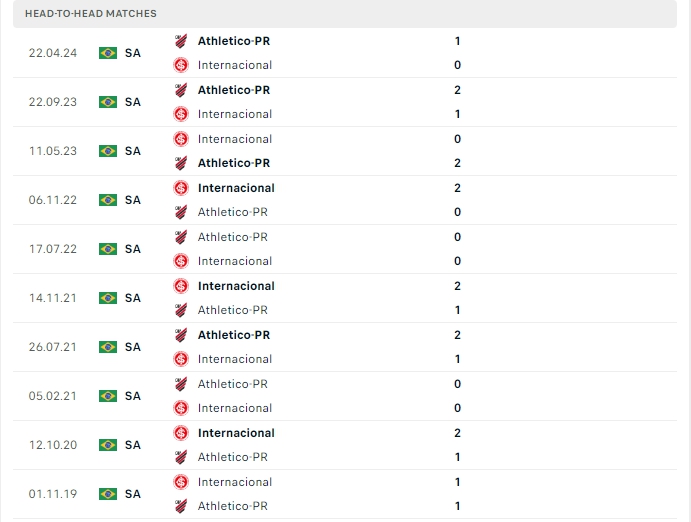The width and height of the screenshot is (691, 522).
Task: Click Brazil flag beside 05.02.21 match
Action: tap(108, 396)
